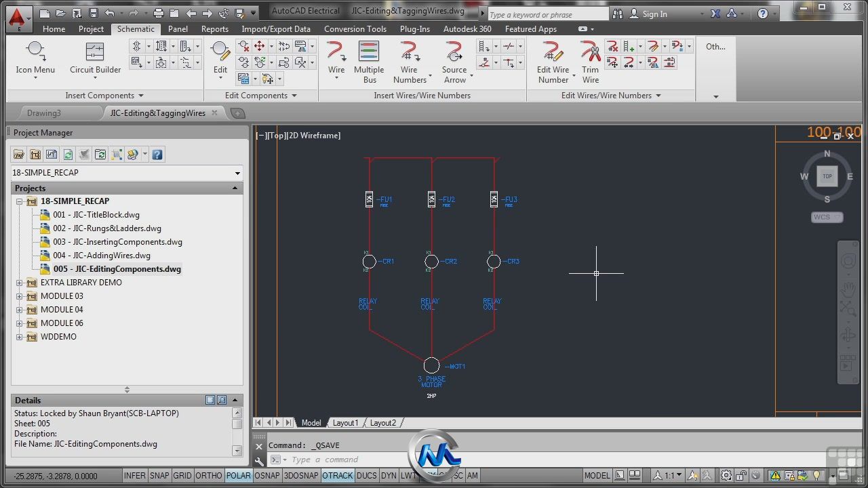The height and width of the screenshot is (488, 868).
Task: Toggle INFER constraints in status bar
Action: click(x=134, y=476)
